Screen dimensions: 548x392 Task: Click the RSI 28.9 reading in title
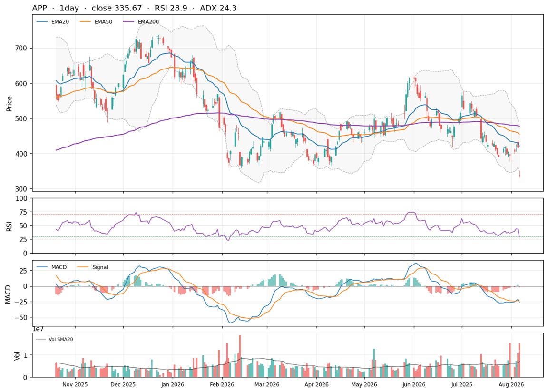coord(171,8)
